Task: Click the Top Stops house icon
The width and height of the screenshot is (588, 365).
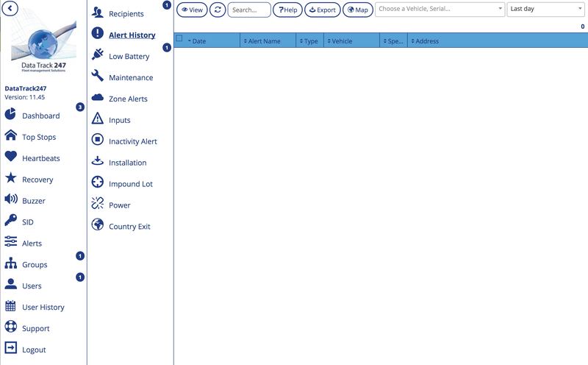Action: (10, 135)
